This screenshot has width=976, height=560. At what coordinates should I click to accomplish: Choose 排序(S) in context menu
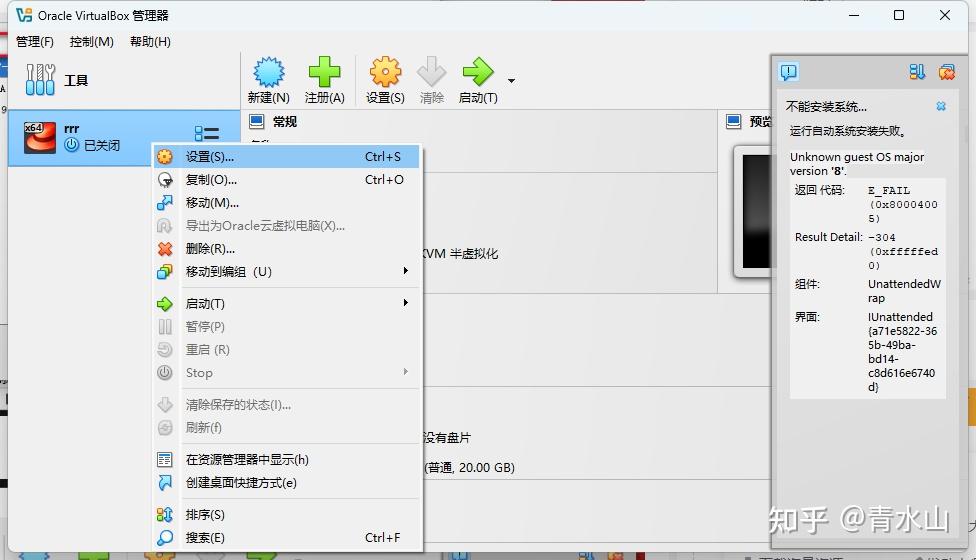(286, 515)
